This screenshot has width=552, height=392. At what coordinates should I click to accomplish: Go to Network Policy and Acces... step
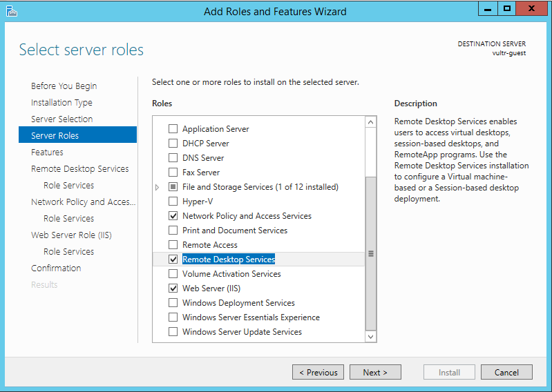pos(83,202)
